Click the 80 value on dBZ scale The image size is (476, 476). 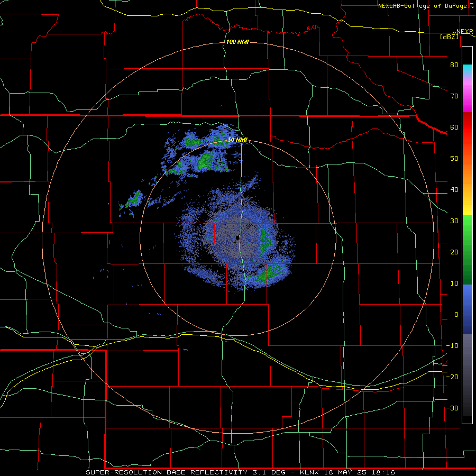pos(454,65)
